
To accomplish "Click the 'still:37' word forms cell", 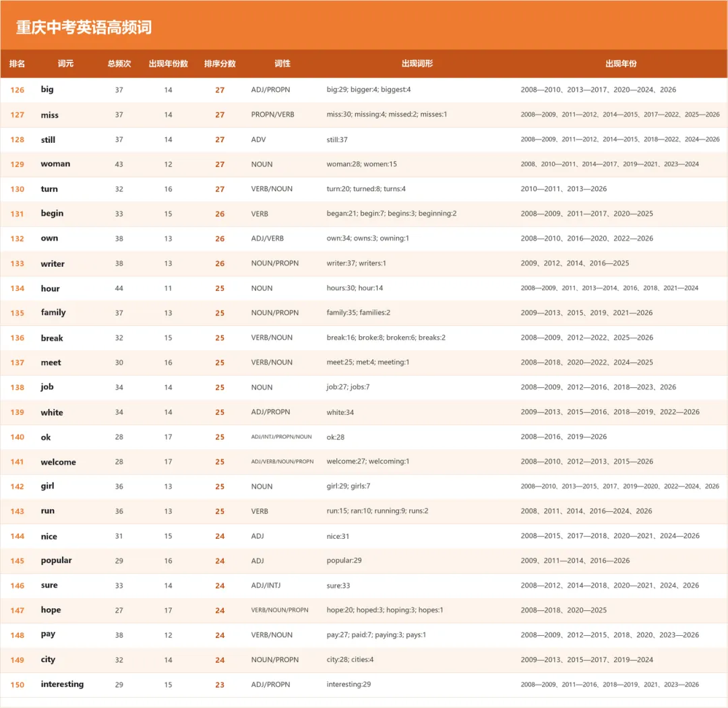I will pos(337,139).
